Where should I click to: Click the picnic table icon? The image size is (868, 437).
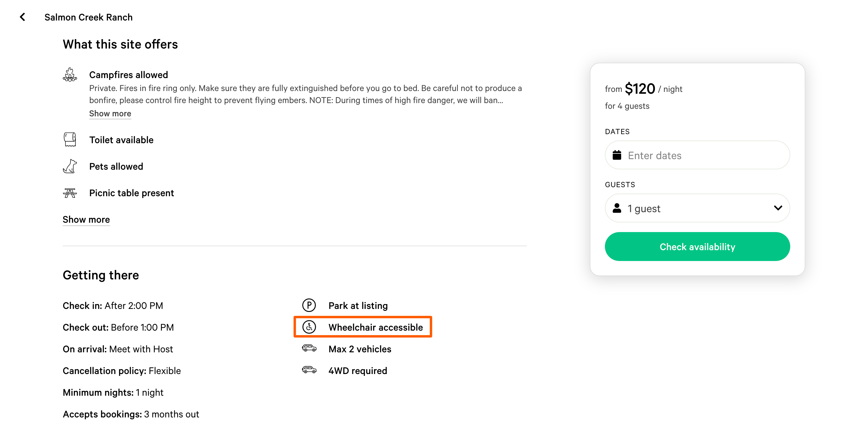point(70,193)
